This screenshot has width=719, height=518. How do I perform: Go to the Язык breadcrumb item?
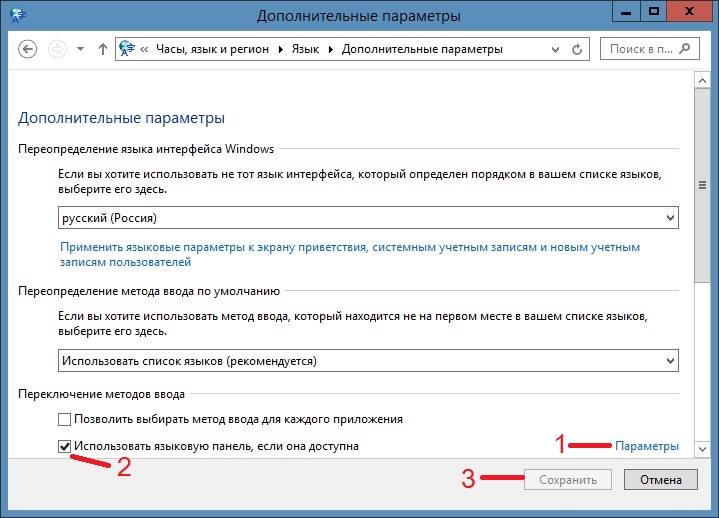tap(307, 49)
